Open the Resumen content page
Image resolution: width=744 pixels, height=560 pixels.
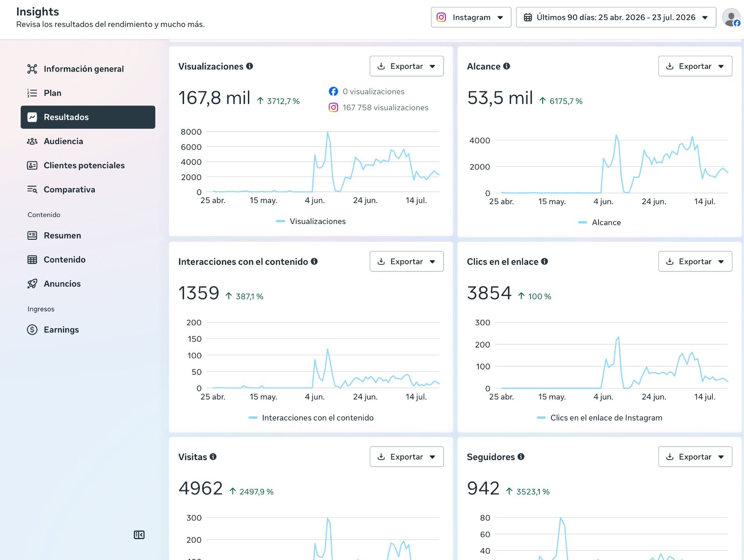click(88, 236)
